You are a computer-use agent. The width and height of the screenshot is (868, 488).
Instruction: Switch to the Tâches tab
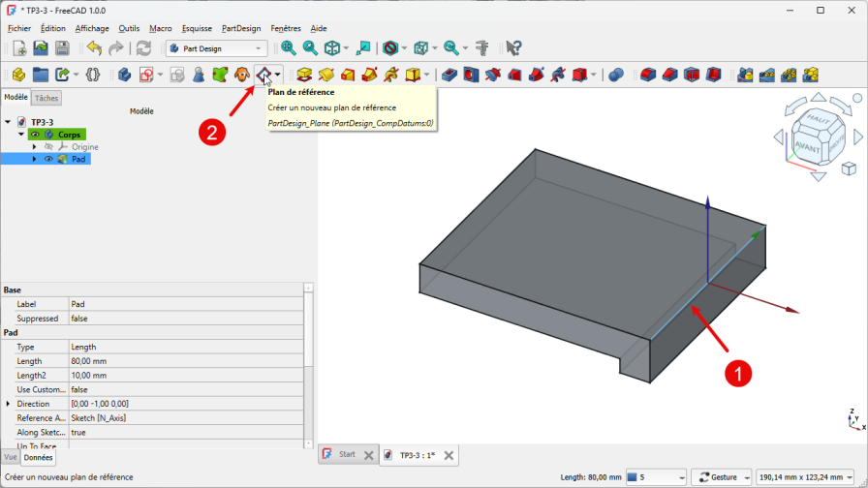tap(46, 98)
